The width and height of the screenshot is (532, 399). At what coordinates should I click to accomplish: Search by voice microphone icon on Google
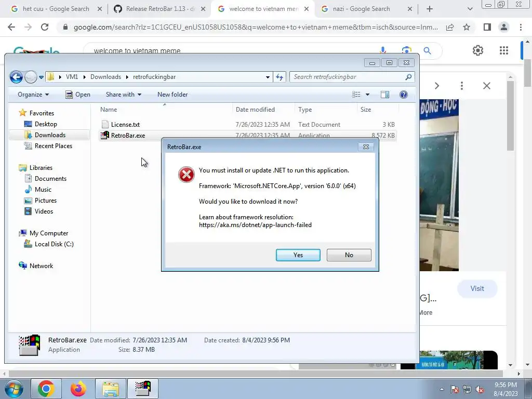[x=383, y=50]
